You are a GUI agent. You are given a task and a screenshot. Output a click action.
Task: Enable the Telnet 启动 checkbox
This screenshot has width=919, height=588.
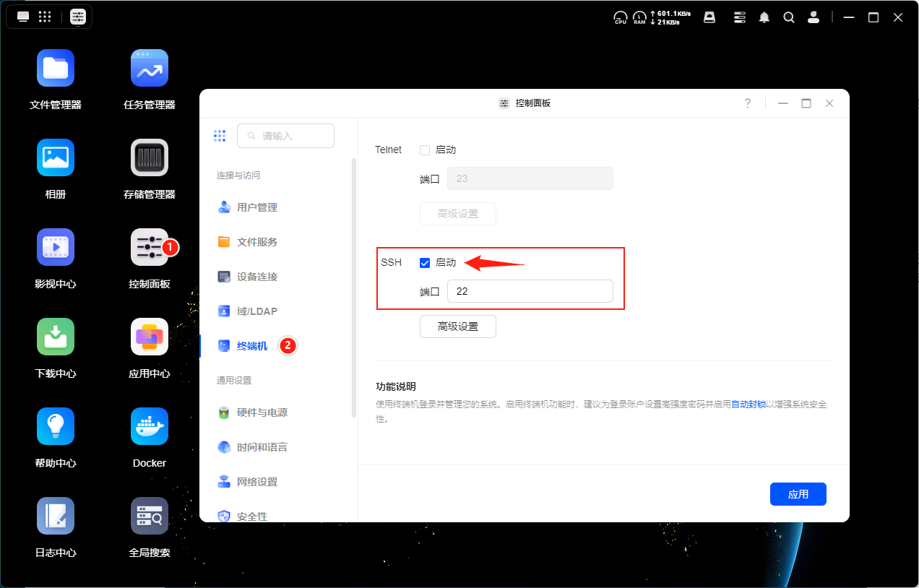click(425, 150)
